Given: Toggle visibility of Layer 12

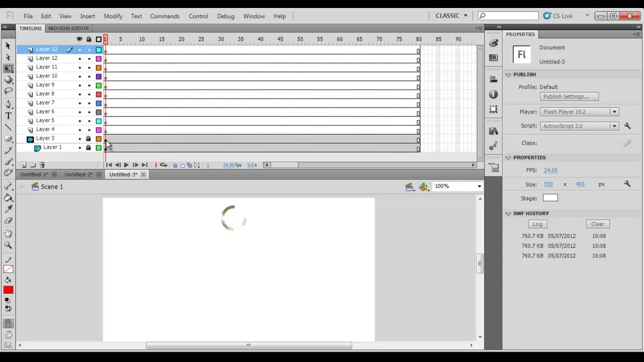Looking at the screenshot, I should click(79, 59).
